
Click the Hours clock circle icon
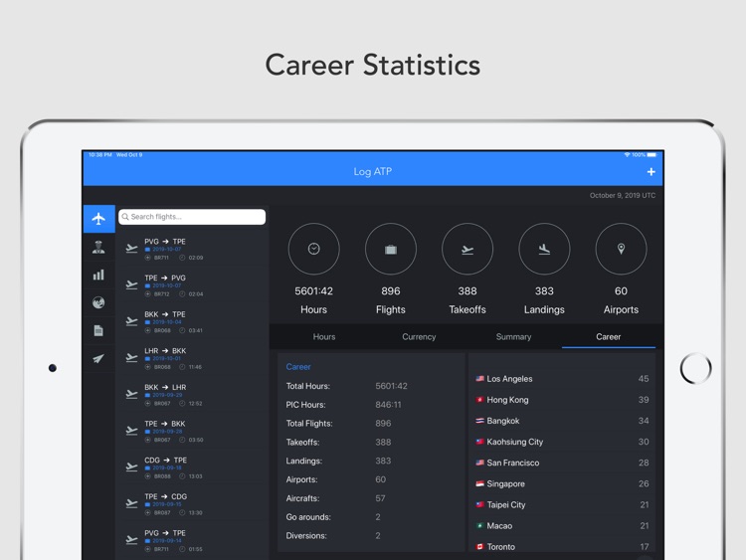(314, 249)
